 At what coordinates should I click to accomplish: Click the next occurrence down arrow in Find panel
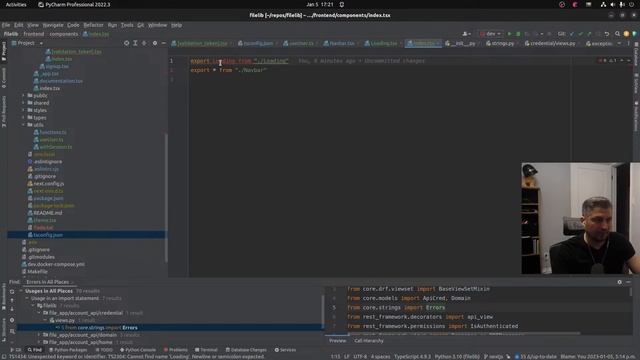click(12, 309)
